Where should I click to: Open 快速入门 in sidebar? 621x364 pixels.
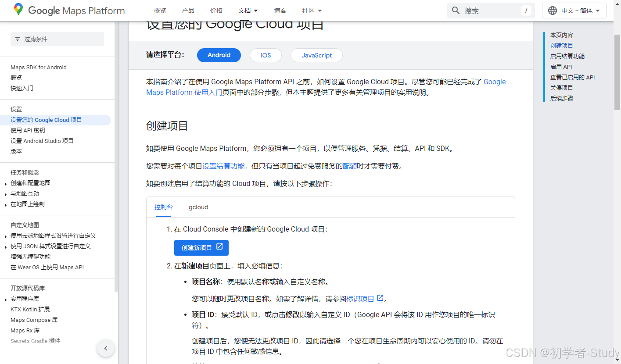22,88
